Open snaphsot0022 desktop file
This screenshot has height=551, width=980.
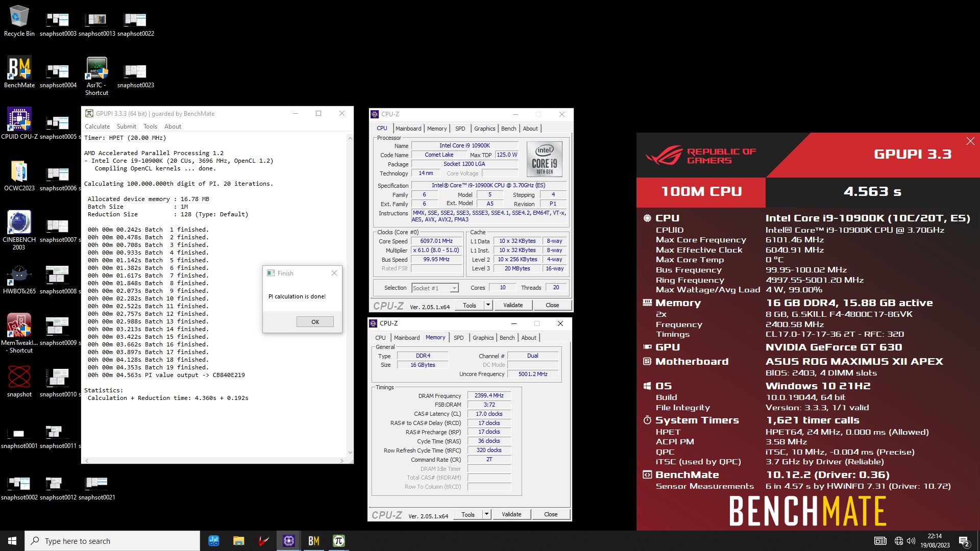tap(135, 24)
